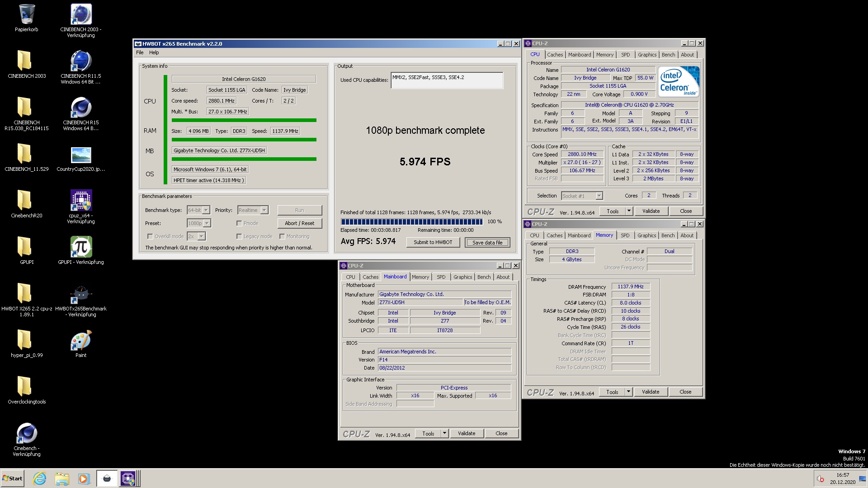Click the benchmark progress bar at 100%
Image resolution: width=868 pixels, height=488 pixels.
[412, 221]
